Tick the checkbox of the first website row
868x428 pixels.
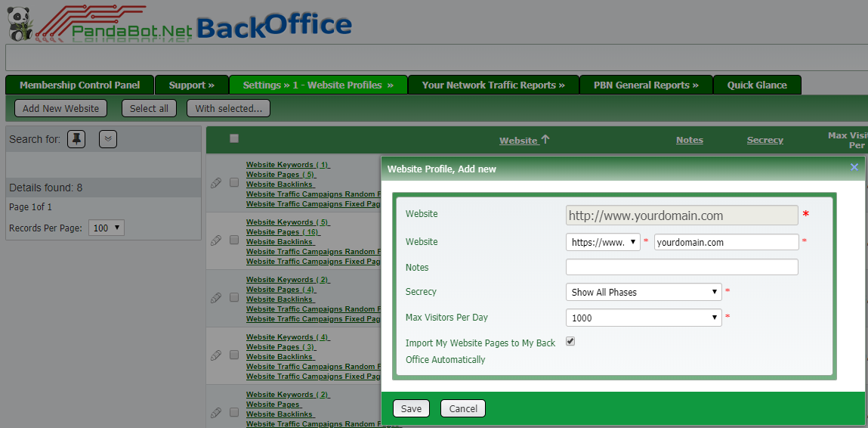click(234, 182)
